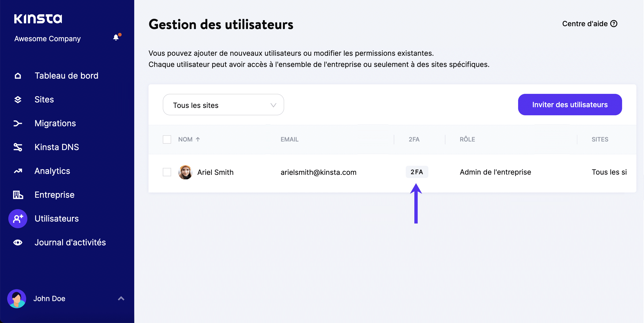
Task: Toggle the 2FA badge on Ariel Smith's row
Action: pyautogui.click(x=416, y=172)
